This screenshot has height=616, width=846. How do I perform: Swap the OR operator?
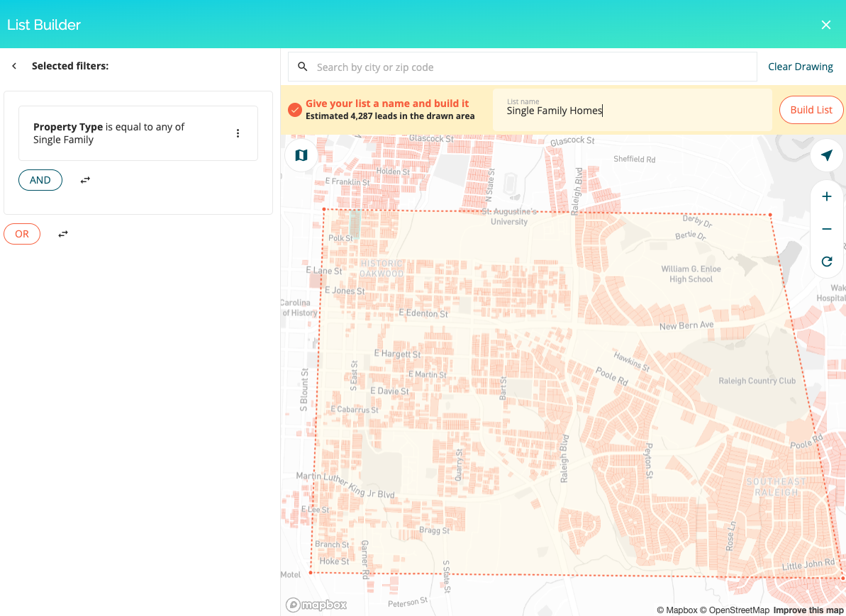click(x=63, y=234)
